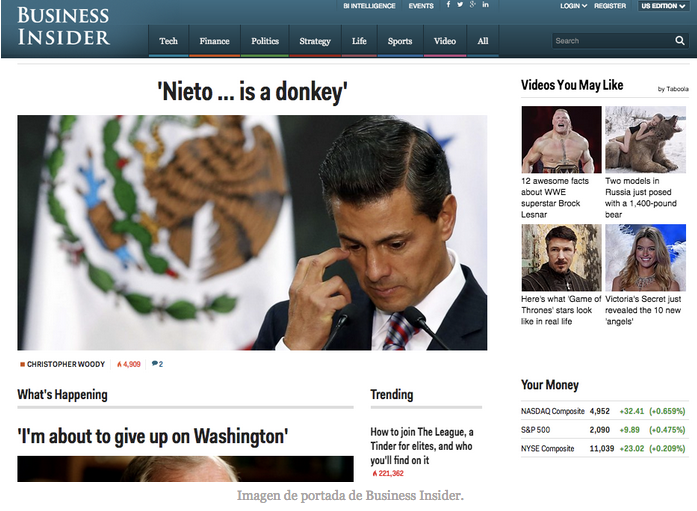
Task: Click the Business Insider logo
Action: (64, 26)
